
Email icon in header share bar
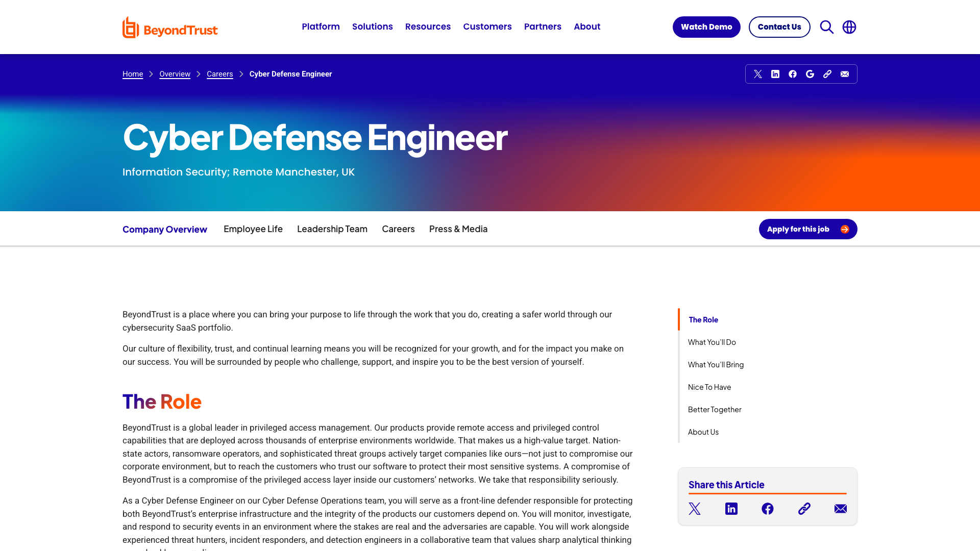tap(845, 74)
